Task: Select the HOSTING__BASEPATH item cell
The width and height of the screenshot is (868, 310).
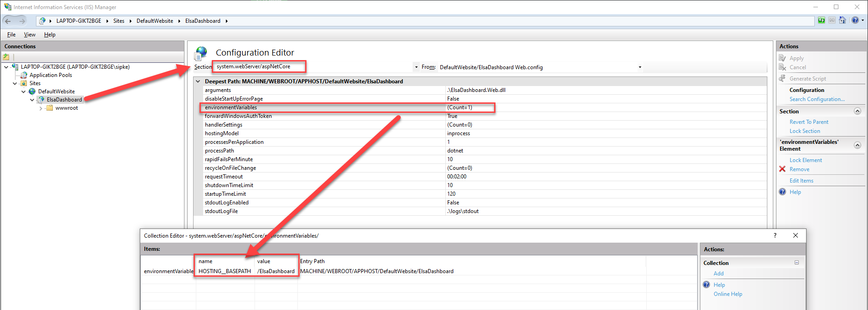Action: click(225, 271)
